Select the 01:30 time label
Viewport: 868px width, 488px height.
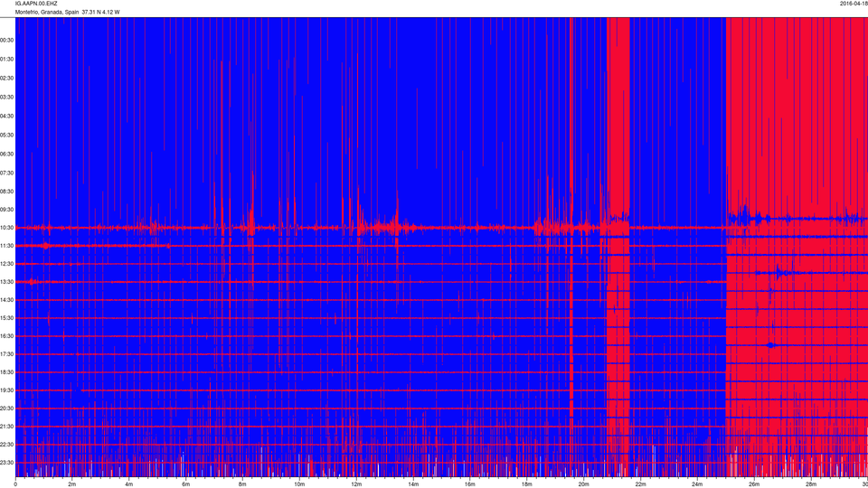pyautogui.click(x=6, y=60)
